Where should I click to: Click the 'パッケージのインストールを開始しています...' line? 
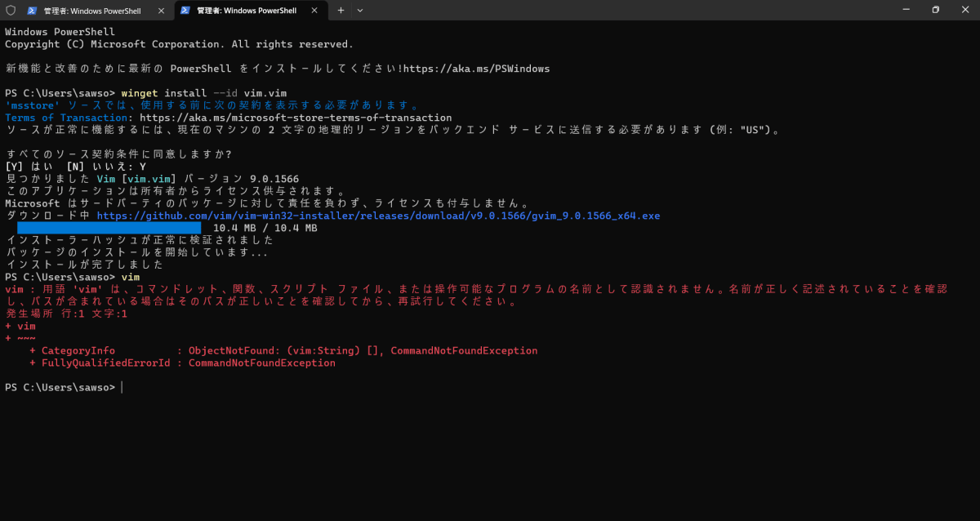point(136,252)
